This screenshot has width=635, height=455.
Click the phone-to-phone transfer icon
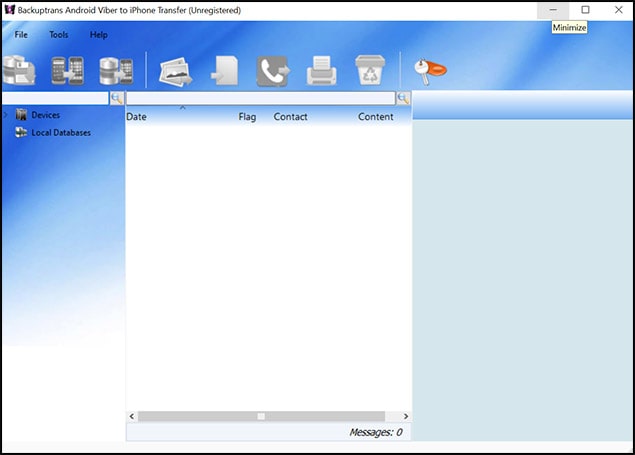tap(67, 70)
